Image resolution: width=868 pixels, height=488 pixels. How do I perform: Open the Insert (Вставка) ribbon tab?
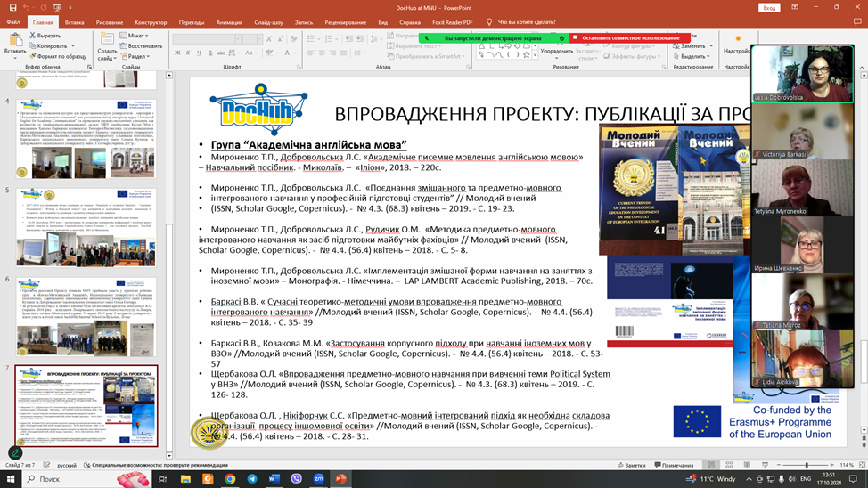pos(74,22)
